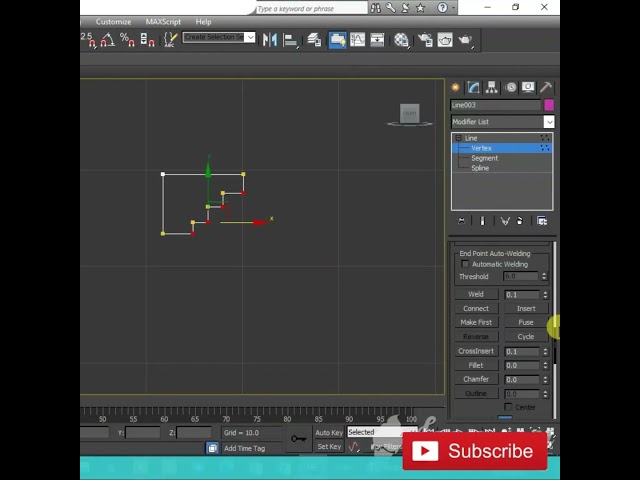This screenshot has width=640, height=480.
Task: Click the CrossInsert button
Action: click(476, 351)
